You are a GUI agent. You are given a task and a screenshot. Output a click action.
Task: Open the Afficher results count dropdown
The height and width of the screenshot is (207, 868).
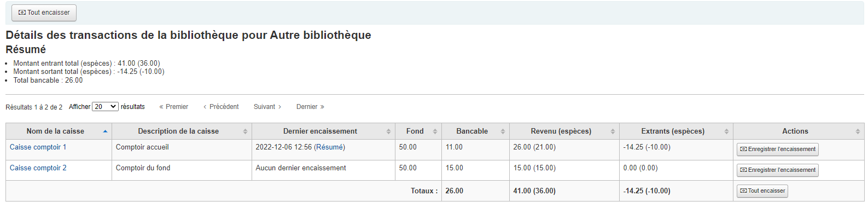coord(105,107)
